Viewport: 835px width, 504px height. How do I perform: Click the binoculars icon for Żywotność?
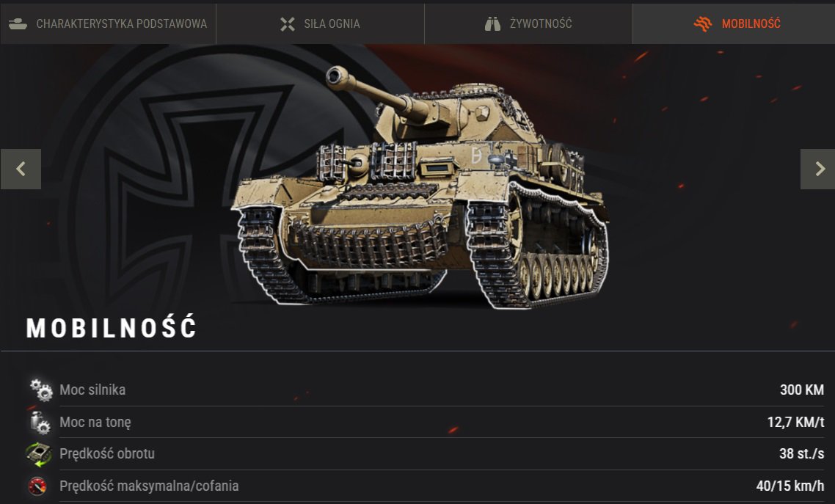(492, 24)
